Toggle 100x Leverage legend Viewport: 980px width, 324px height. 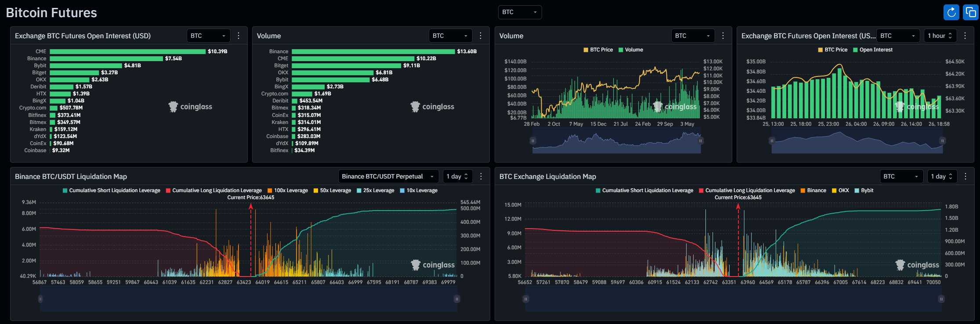288,190
